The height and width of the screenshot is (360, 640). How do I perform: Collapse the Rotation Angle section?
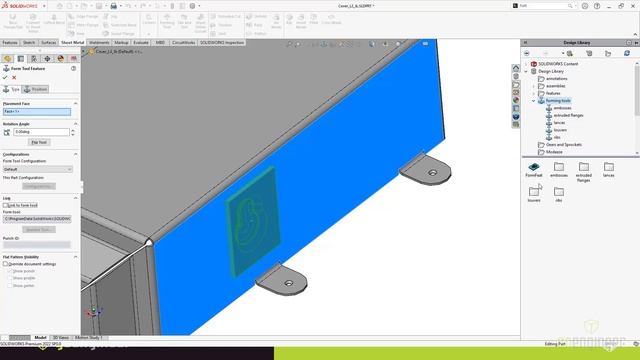click(x=76, y=124)
